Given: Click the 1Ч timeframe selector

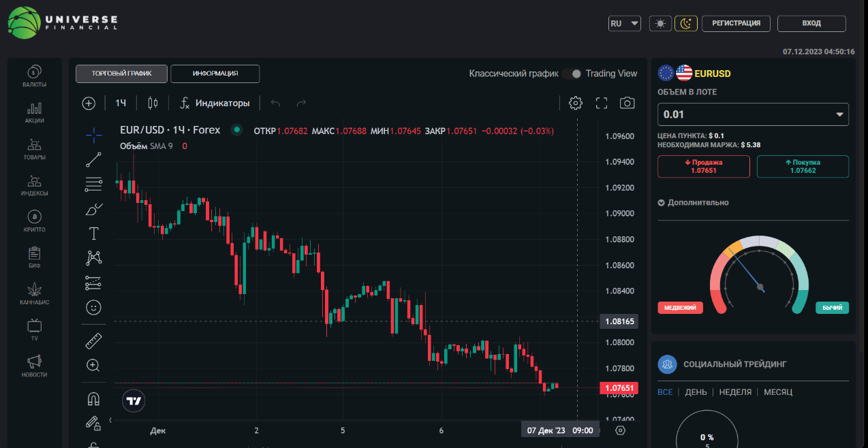Looking at the screenshot, I should click(x=121, y=103).
